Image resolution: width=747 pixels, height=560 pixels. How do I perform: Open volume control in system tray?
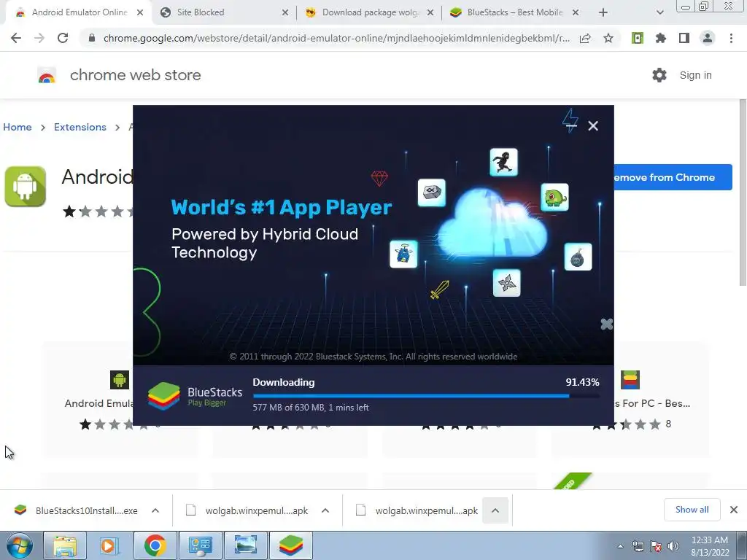pos(673,546)
